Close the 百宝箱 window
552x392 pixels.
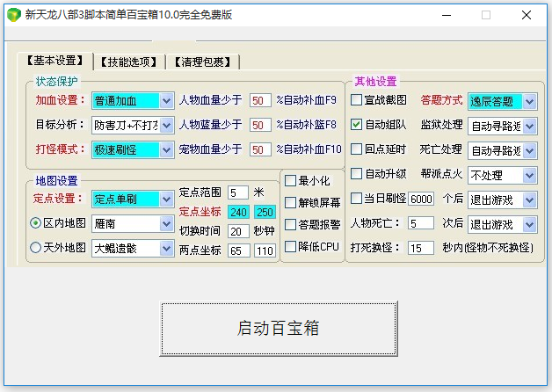(x=526, y=15)
